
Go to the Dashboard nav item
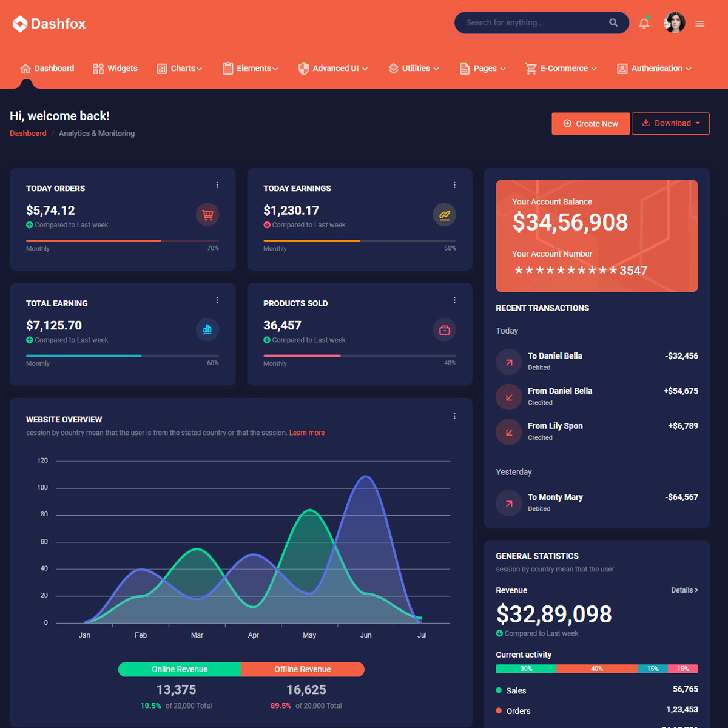pos(47,69)
